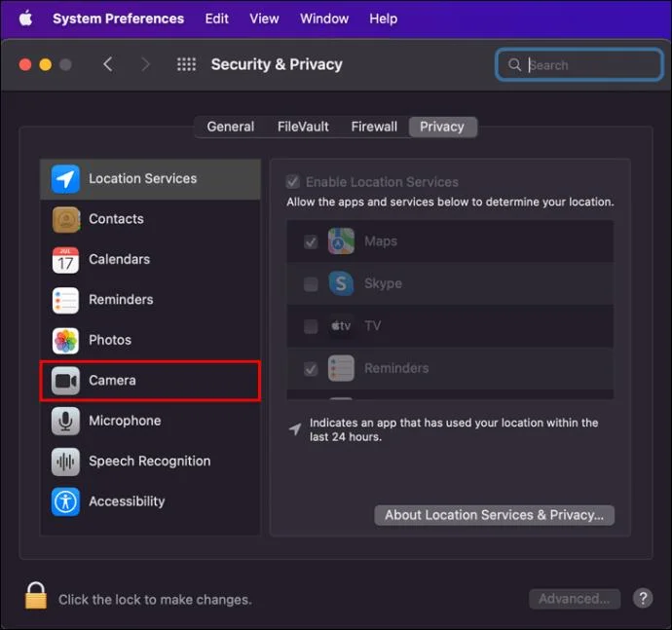The height and width of the screenshot is (630, 672).
Task: Go back with the left chevron
Action: (x=108, y=64)
